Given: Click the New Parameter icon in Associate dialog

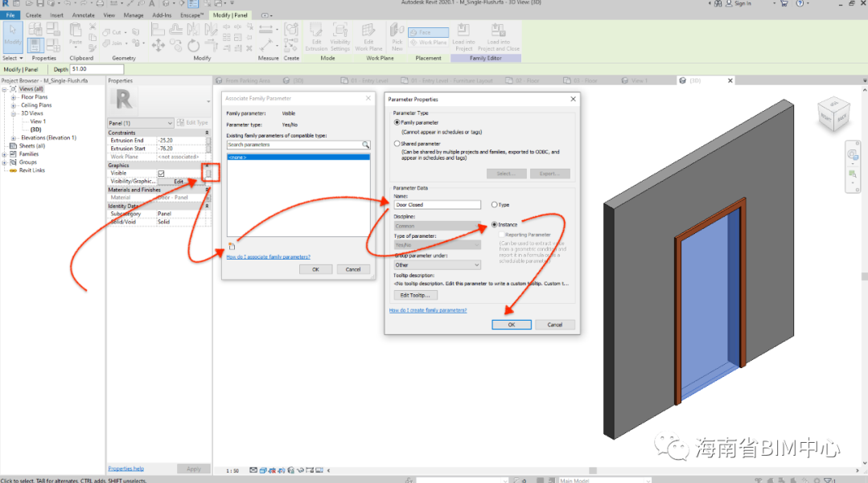Looking at the screenshot, I should 231,246.
